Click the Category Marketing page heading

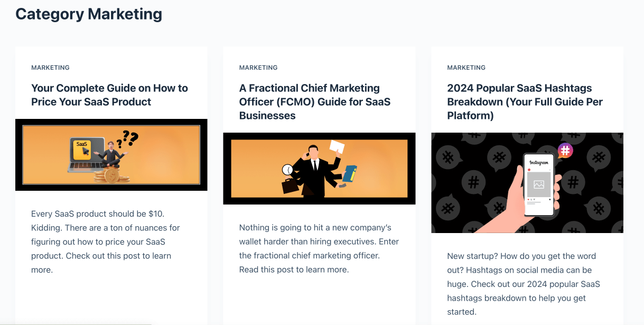[89, 14]
